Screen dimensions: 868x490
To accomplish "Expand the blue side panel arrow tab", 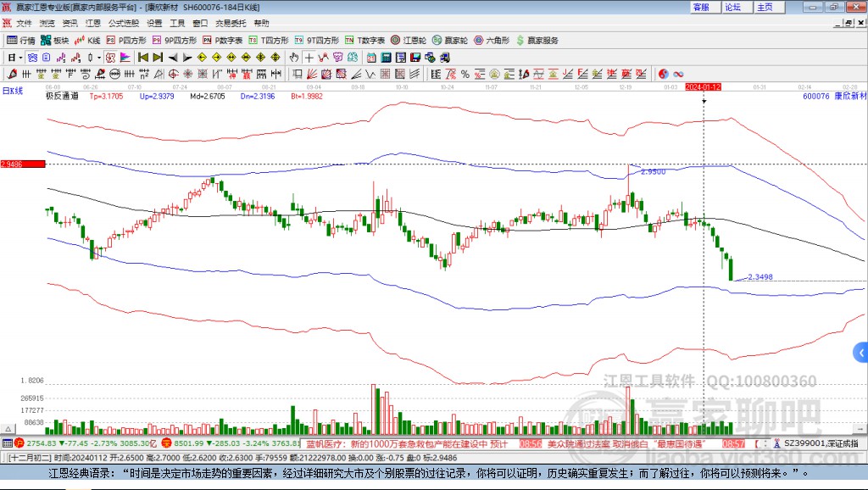I will 861,353.
